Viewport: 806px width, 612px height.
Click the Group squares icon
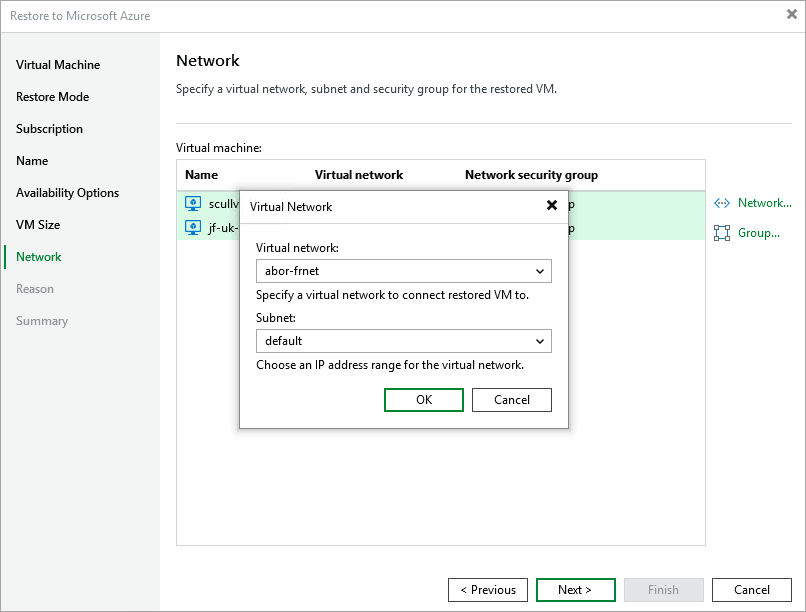coord(722,233)
